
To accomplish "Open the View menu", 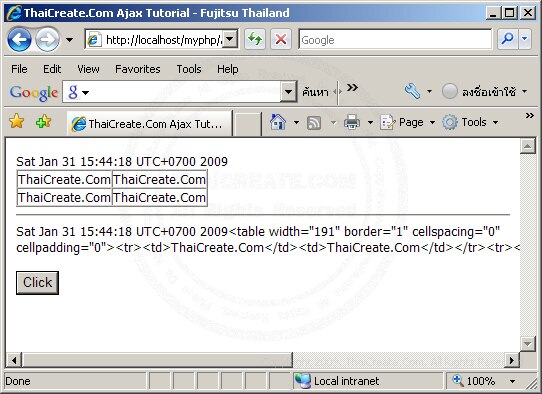I will 88,69.
